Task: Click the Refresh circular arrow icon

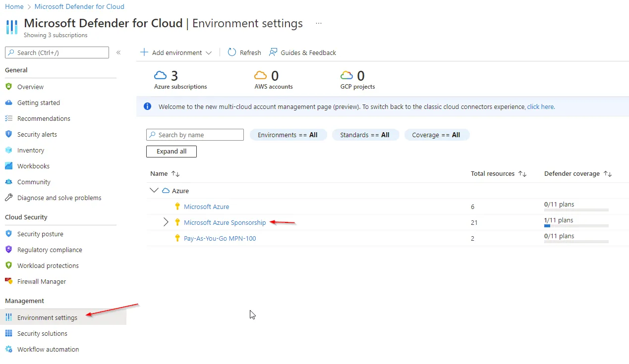Action: point(232,52)
